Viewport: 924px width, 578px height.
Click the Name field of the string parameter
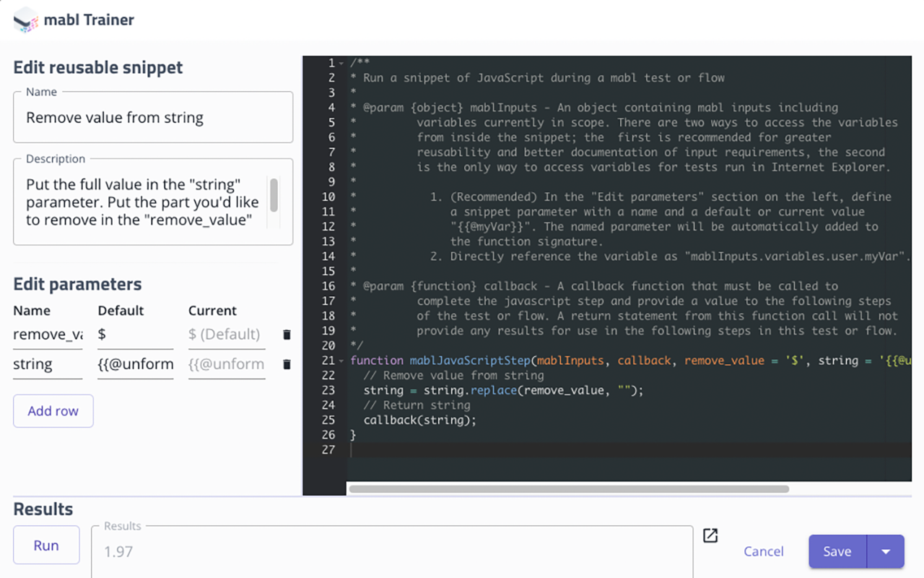point(47,364)
